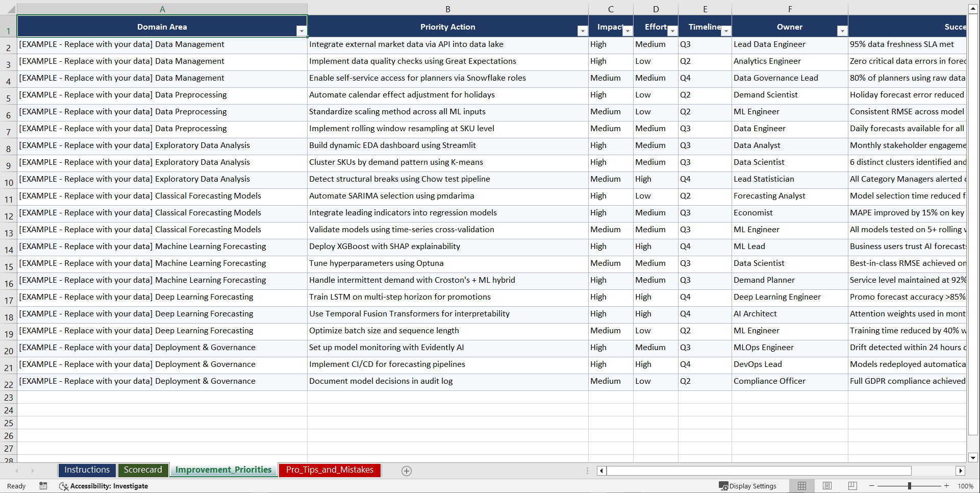This screenshot has width=980, height=493.
Task: Open Page Break Preview via its icon
Action: [x=852, y=485]
